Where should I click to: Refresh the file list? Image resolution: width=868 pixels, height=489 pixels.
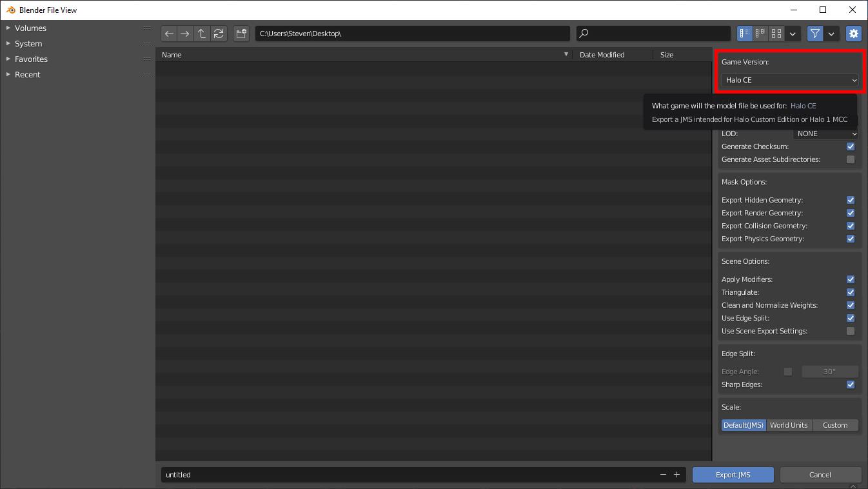coord(219,34)
